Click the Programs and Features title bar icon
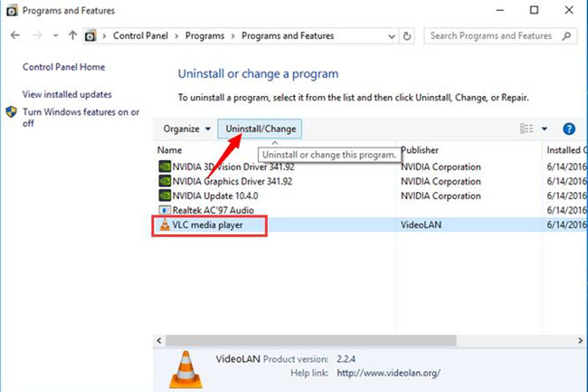Screen dimensions: 588x392 [12, 11]
